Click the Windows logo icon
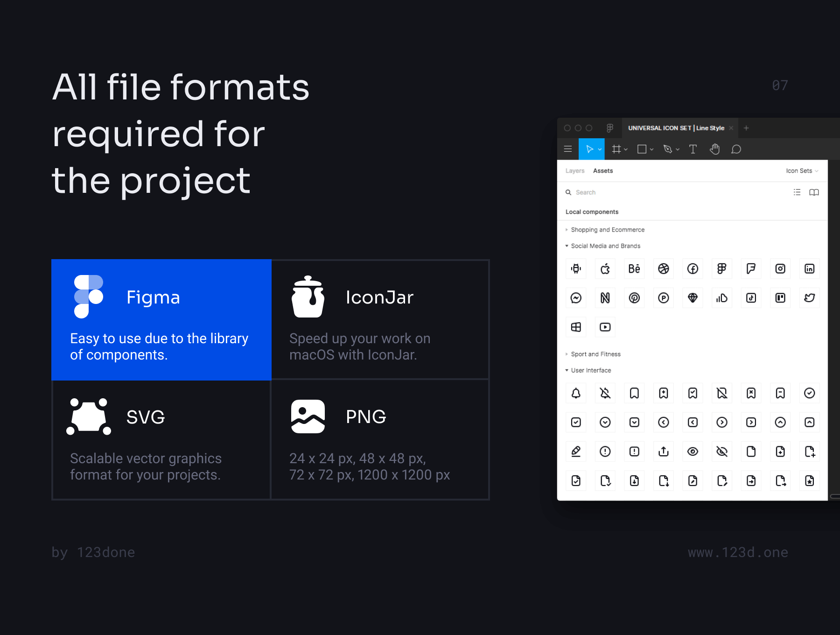 click(576, 327)
